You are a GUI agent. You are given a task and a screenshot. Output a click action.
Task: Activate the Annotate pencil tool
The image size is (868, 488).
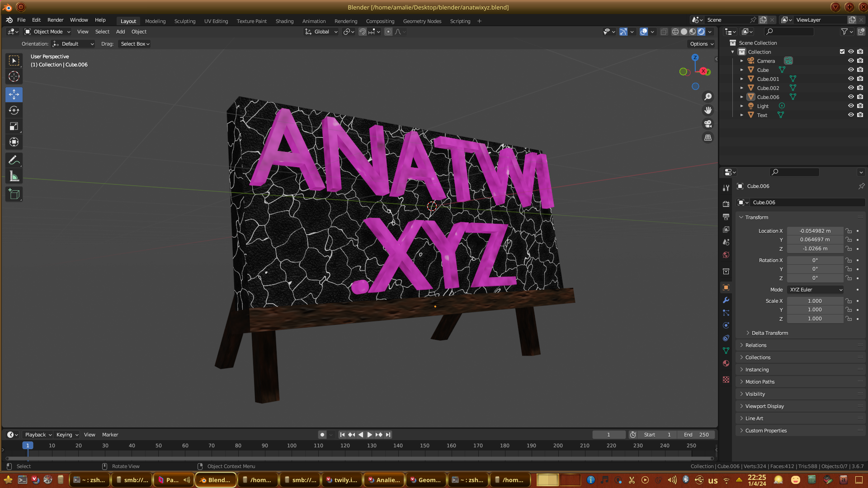pyautogui.click(x=14, y=160)
